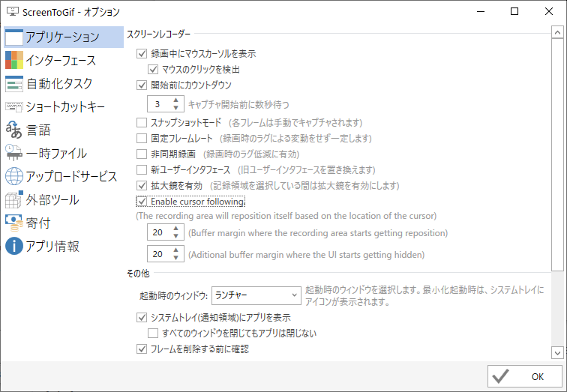567x392 pixels.
Task: Switch to the 外部ツール tab
Action: point(64,200)
